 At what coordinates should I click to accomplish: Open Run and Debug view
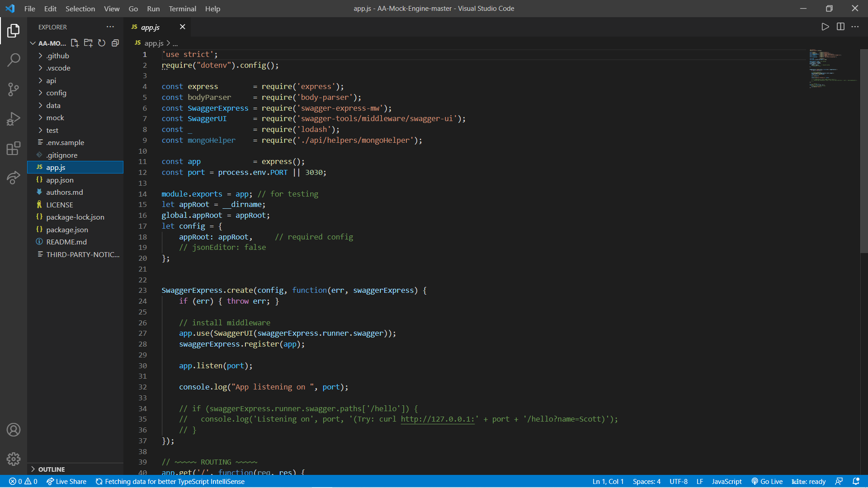pos(14,119)
